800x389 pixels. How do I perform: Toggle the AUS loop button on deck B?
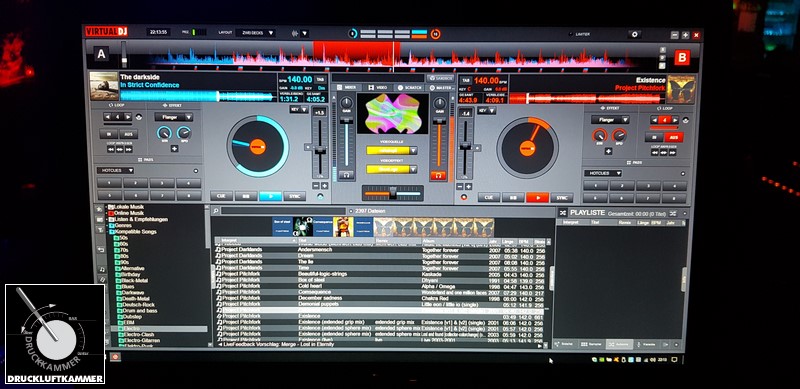(673, 137)
